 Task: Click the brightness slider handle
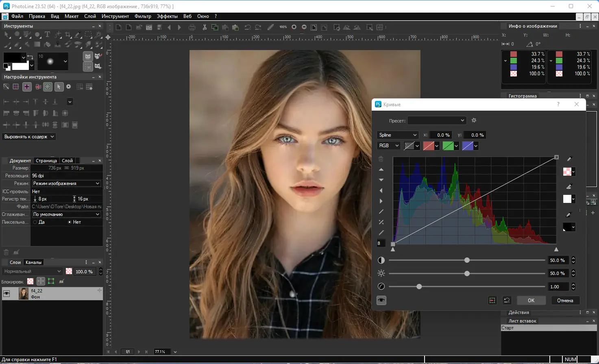tap(467, 273)
